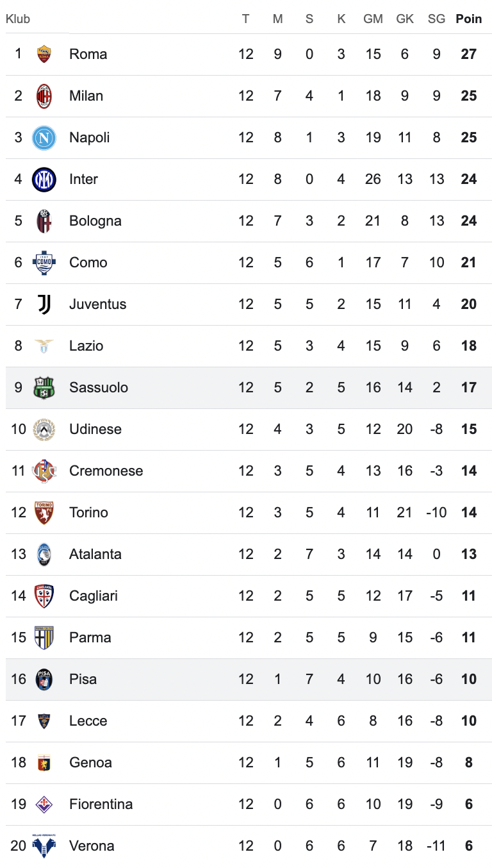Screen dimensions: 492x868
Task: Click the AC Milan crest icon
Action: pyautogui.click(x=44, y=96)
